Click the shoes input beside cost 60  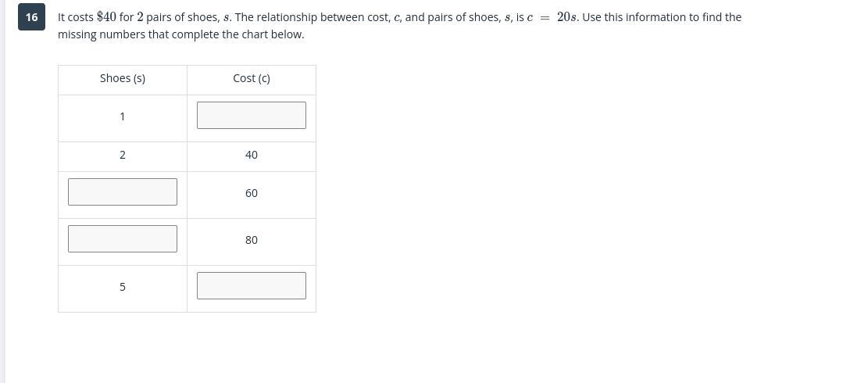pos(123,192)
